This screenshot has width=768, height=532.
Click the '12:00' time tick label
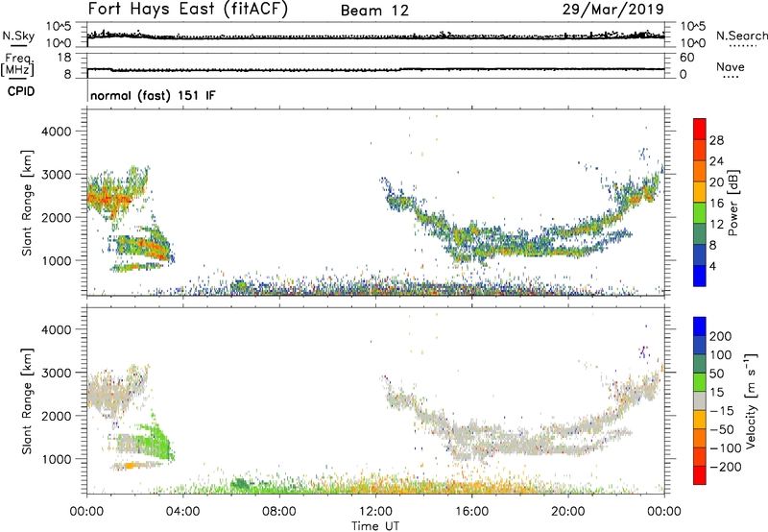point(375,512)
